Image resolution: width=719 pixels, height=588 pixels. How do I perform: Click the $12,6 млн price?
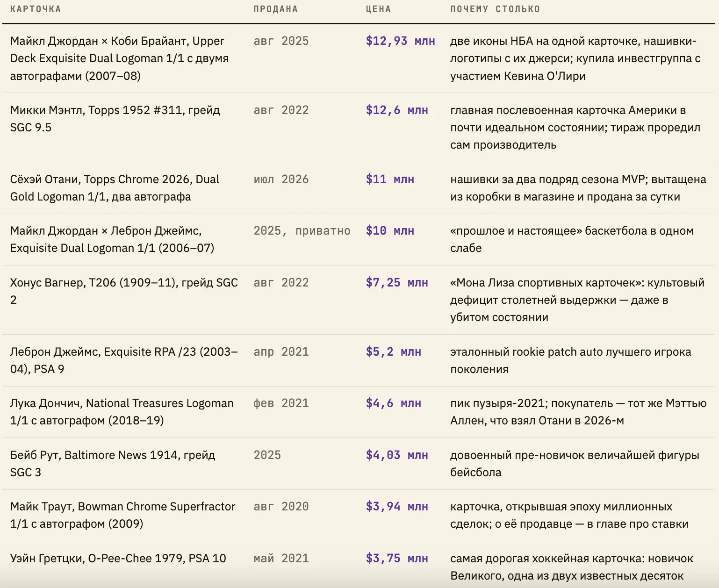point(397,110)
